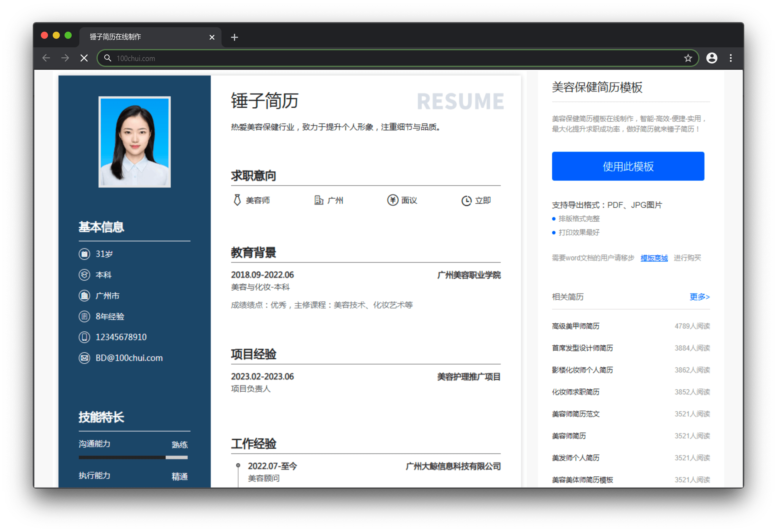The width and height of the screenshot is (777, 532).
Task: Click the 美容顾问 job title text
Action: click(264, 478)
